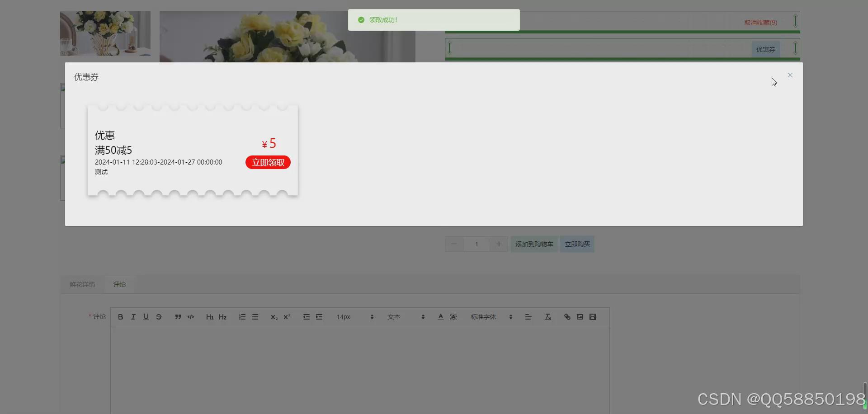Close the 优惠券 dialog

790,75
